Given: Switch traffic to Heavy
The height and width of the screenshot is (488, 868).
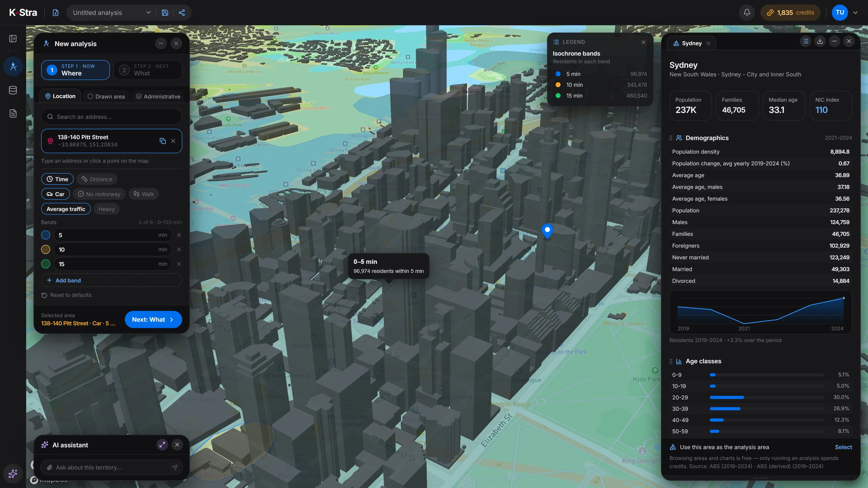Looking at the screenshot, I should click(106, 209).
